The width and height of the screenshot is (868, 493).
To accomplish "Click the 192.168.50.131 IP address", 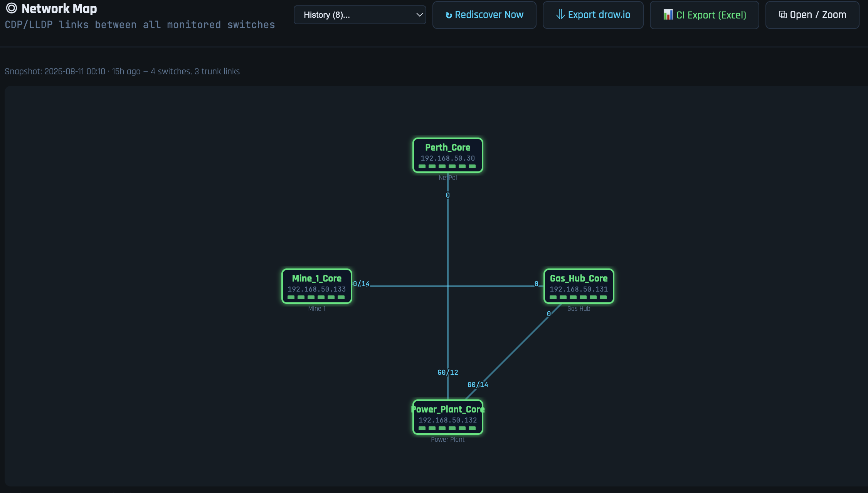I will coord(579,289).
